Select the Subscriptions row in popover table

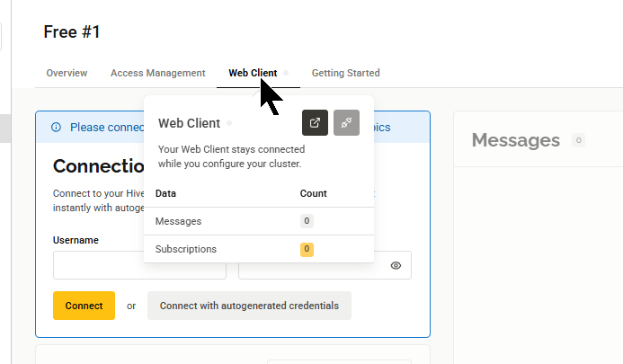pos(225,249)
